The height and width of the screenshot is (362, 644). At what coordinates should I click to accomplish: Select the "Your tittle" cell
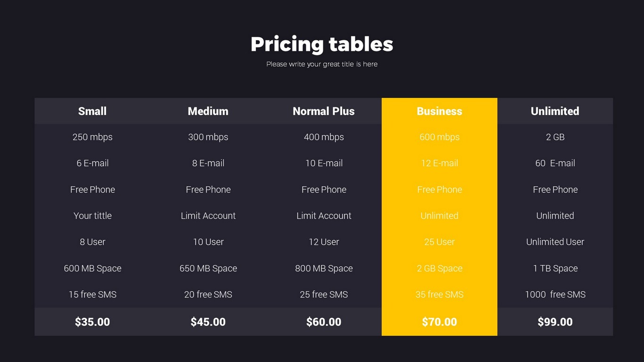coord(92,216)
